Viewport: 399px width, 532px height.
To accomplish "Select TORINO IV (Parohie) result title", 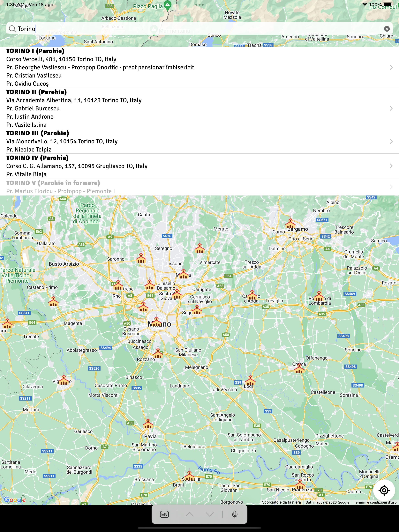I will pos(38,158).
